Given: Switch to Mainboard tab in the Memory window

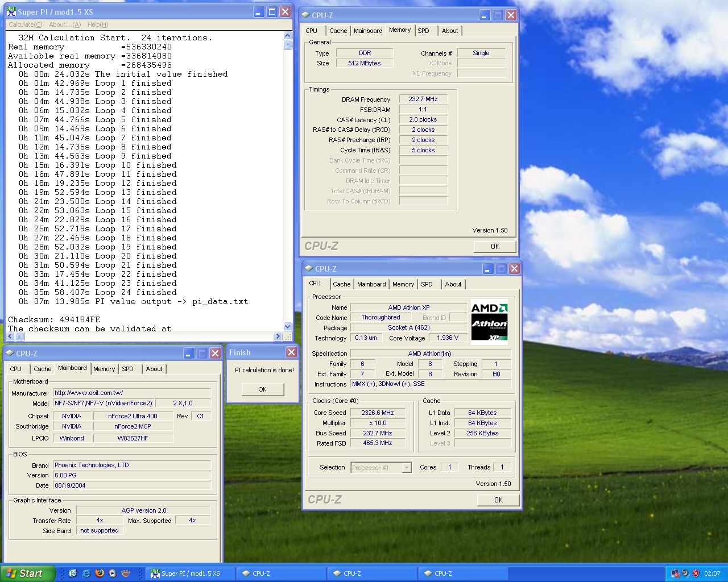Looking at the screenshot, I should [x=368, y=31].
